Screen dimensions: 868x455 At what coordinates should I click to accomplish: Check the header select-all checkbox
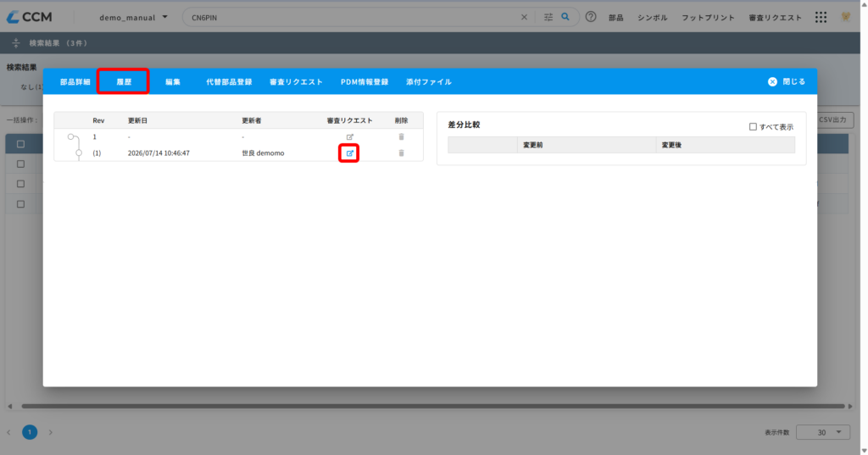point(20,144)
